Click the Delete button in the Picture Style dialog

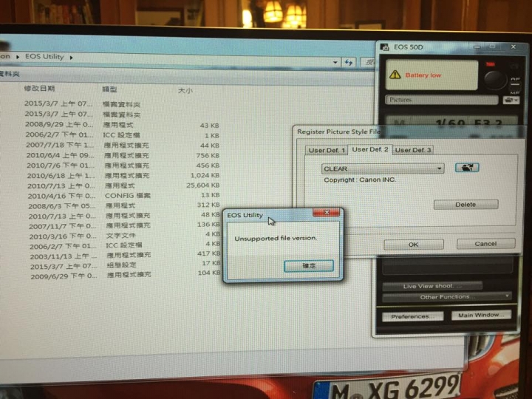465,205
